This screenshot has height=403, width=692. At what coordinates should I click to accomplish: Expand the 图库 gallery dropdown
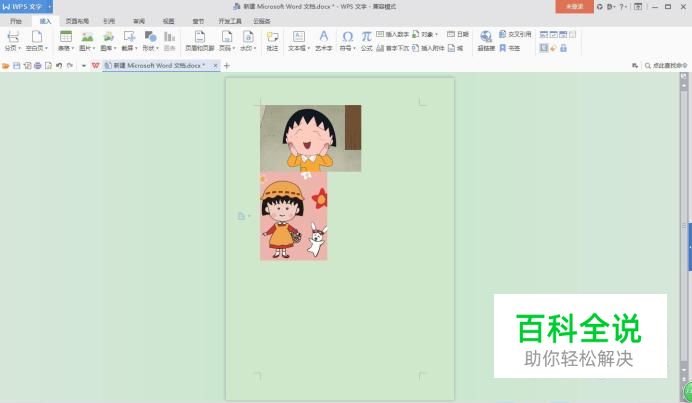[115, 49]
